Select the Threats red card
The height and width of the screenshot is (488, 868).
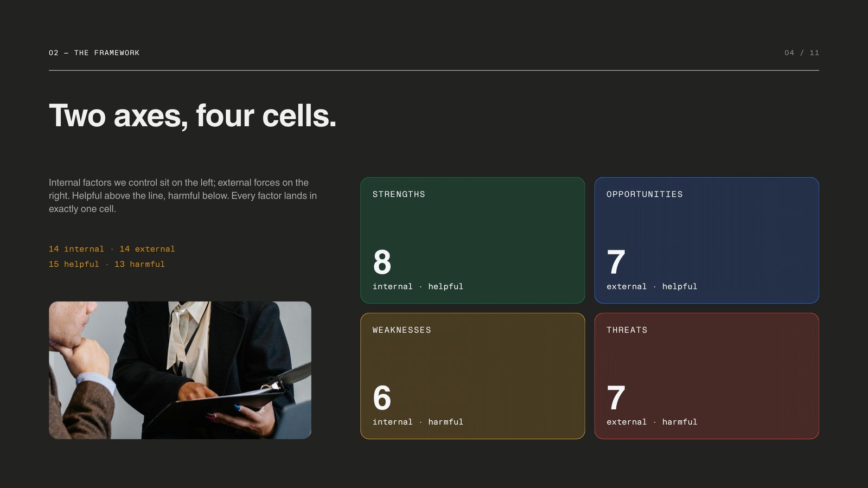pyautogui.click(x=706, y=376)
